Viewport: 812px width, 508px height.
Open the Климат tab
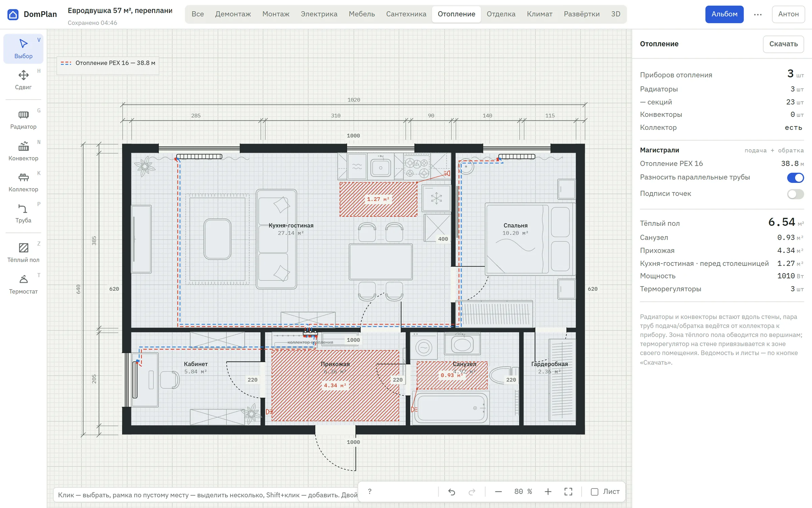[539, 14]
